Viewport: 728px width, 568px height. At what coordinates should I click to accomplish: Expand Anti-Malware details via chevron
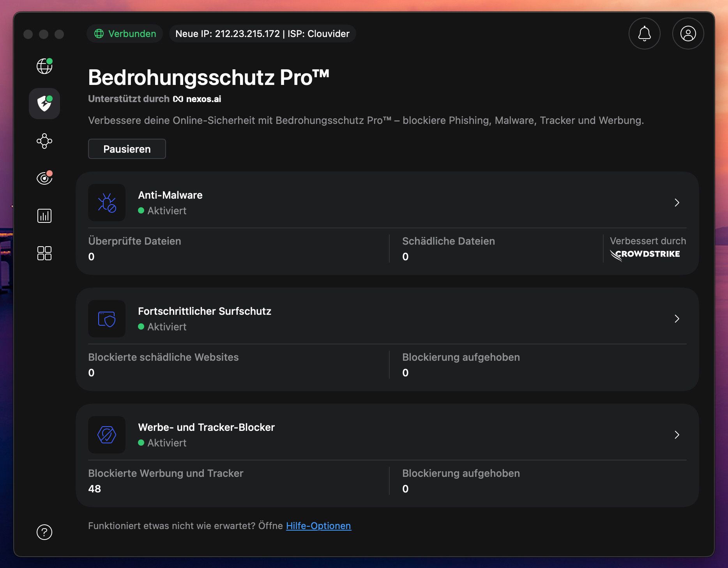coord(677,203)
